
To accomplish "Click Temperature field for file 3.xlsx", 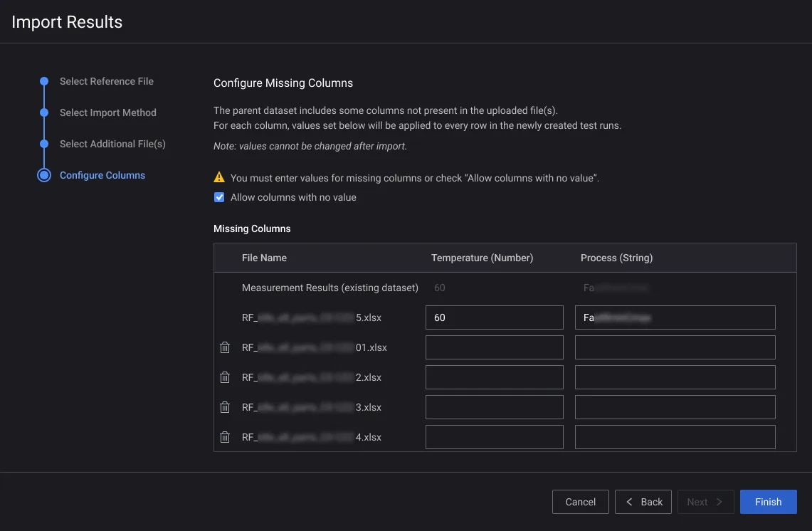I will point(494,407).
